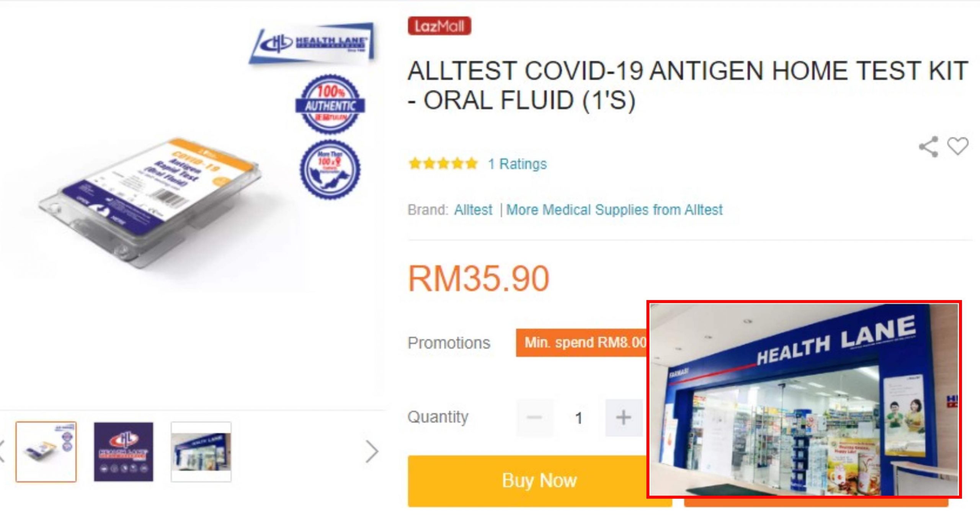Select the storefront photo thumbnail
Viewport: 980px width, 520px height.
[201, 452]
